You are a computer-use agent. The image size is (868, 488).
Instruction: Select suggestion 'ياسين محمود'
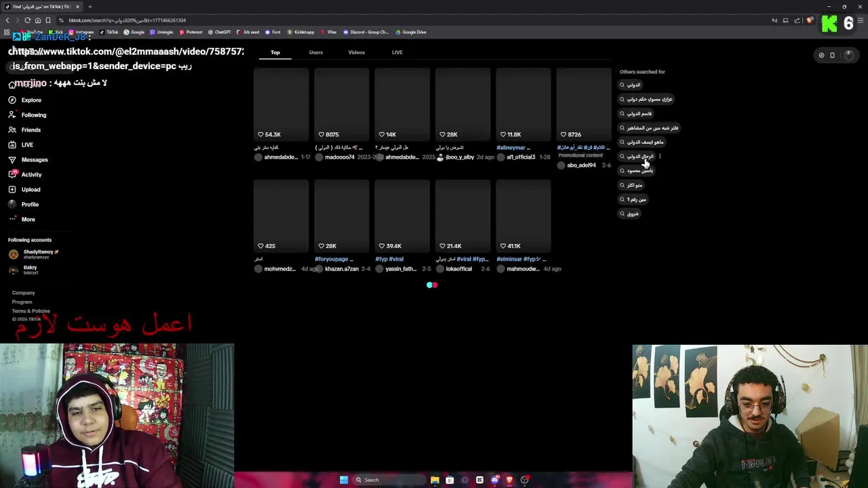[x=636, y=171]
